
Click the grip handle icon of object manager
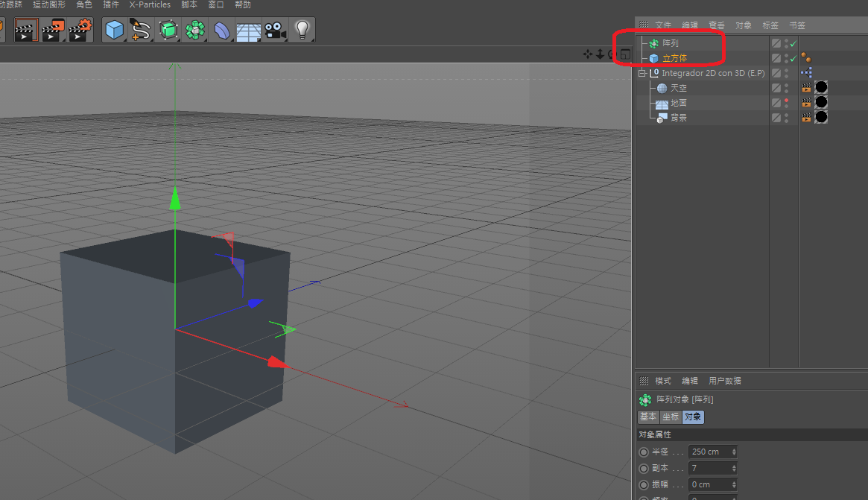point(644,25)
